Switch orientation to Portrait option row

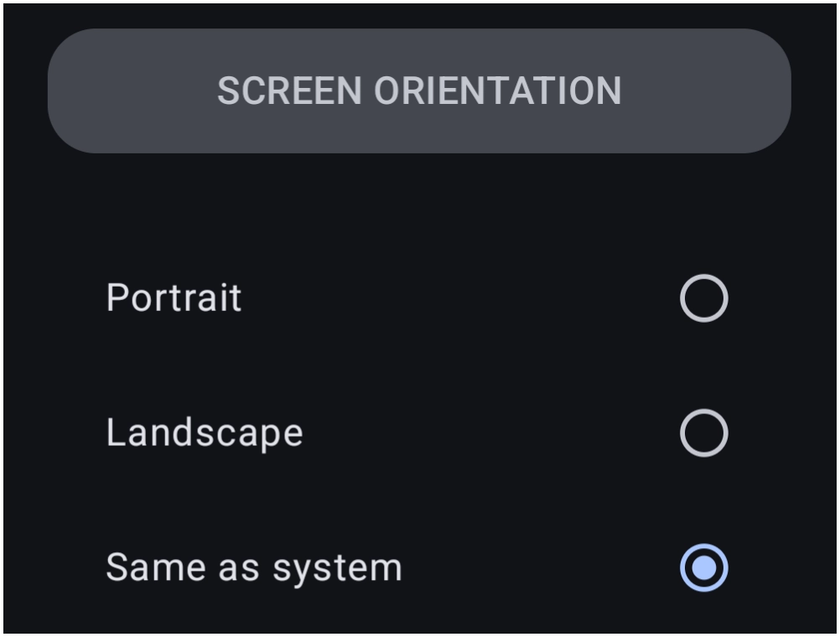419,298
